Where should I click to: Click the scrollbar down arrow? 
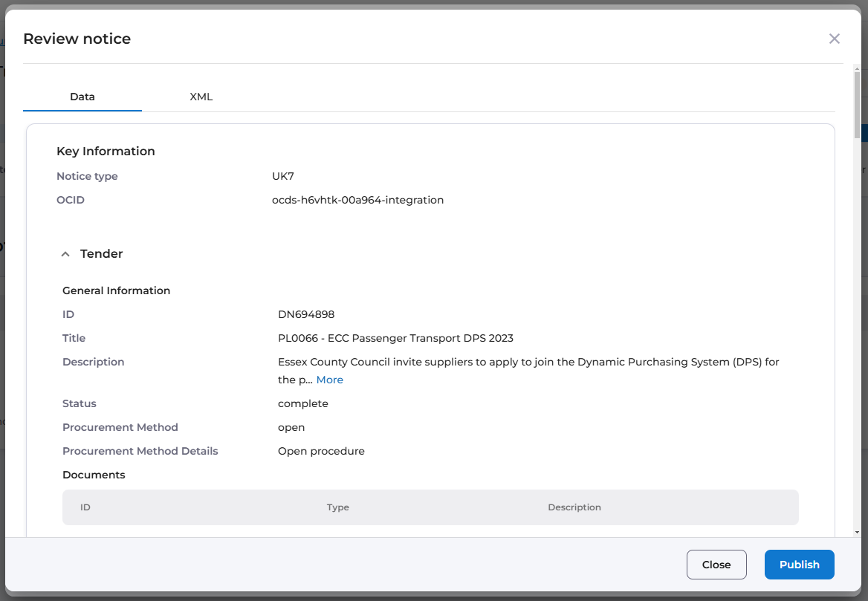(x=857, y=532)
